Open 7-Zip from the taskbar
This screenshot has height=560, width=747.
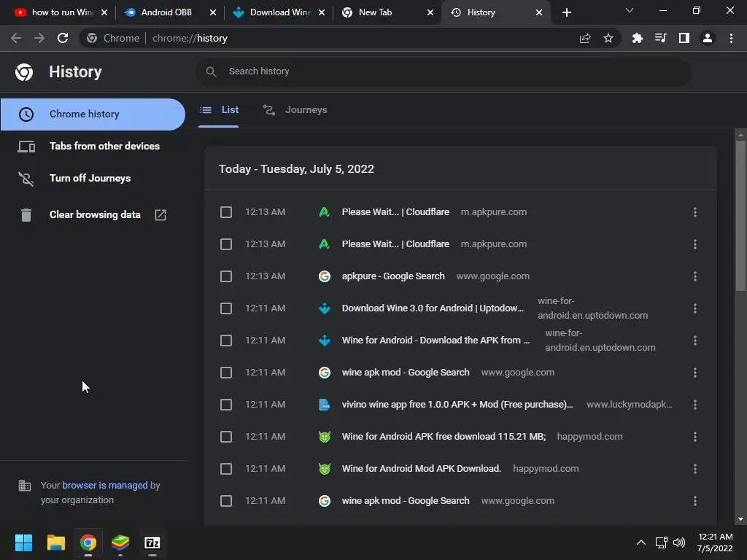coord(152,542)
